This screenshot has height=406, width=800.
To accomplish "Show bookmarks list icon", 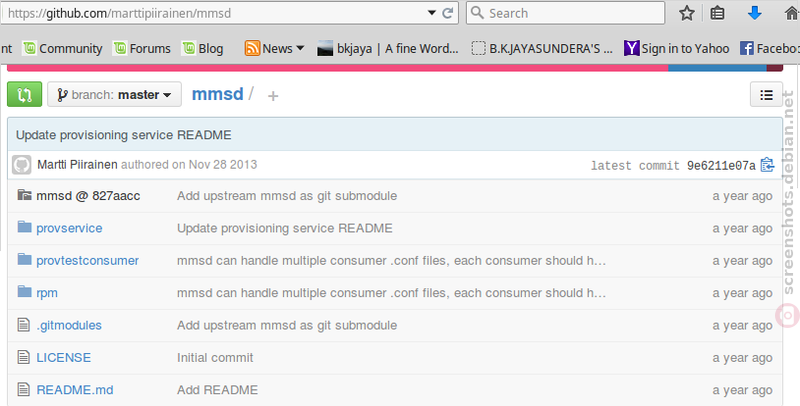I will point(717,13).
